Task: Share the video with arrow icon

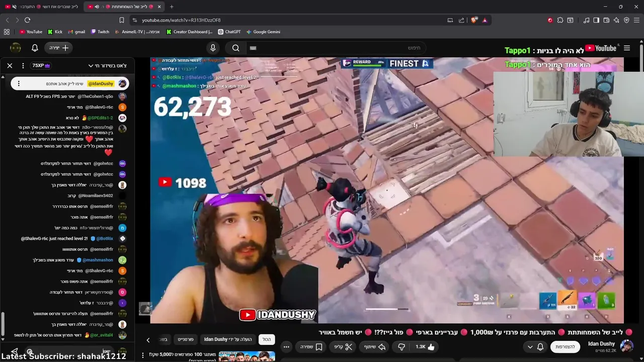Action: (x=374, y=347)
